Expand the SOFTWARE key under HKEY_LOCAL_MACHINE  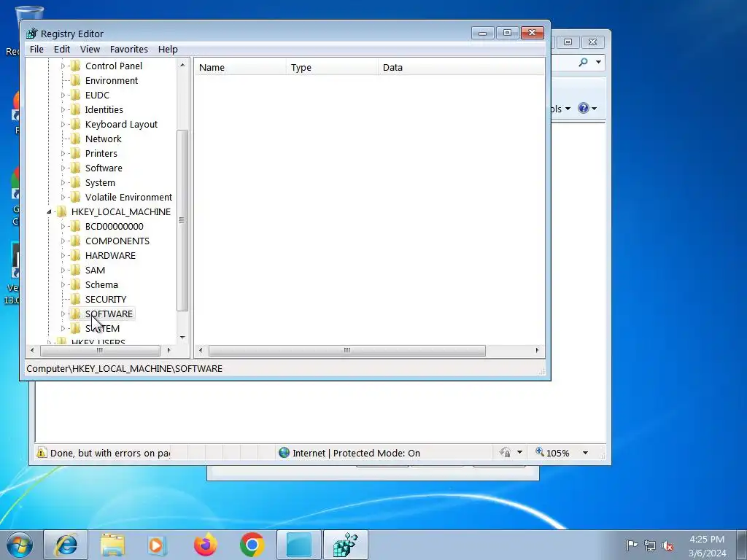coord(63,314)
